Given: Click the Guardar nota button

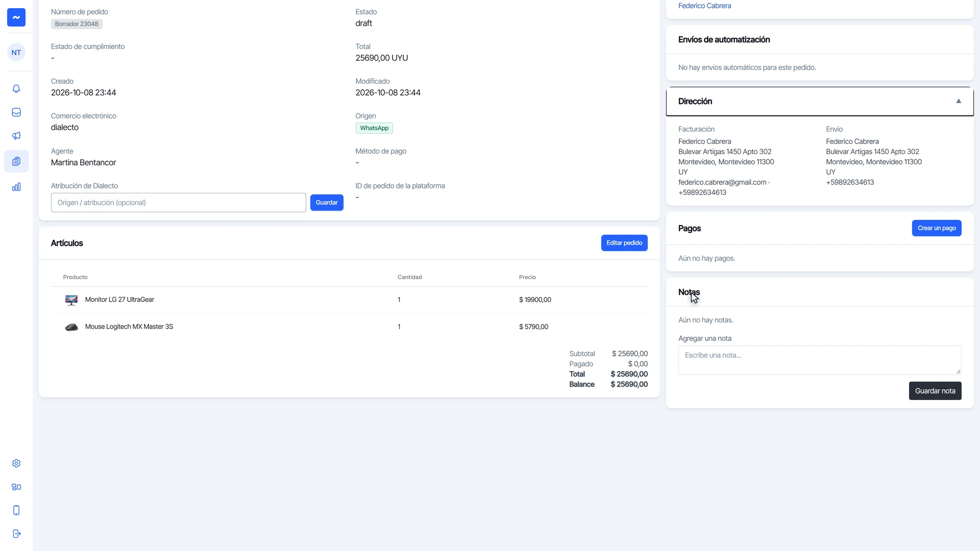Looking at the screenshot, I should pyautogui.click(x=935, y=391).
